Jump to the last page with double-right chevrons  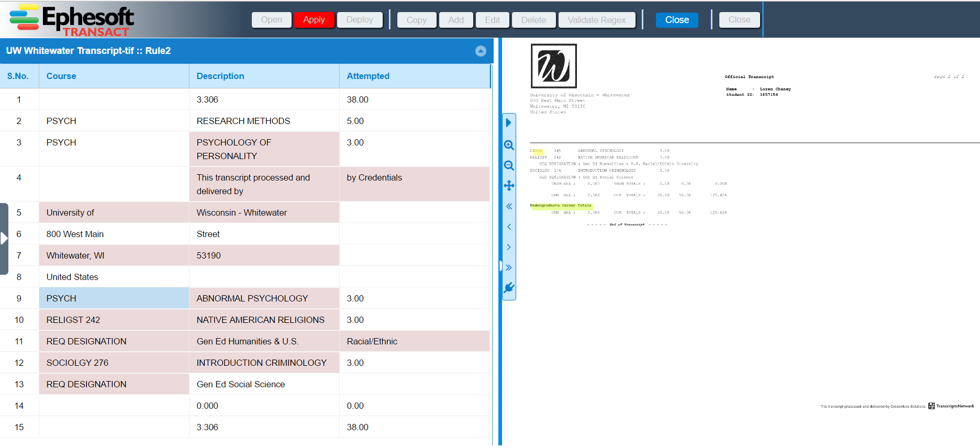point(509,267)
